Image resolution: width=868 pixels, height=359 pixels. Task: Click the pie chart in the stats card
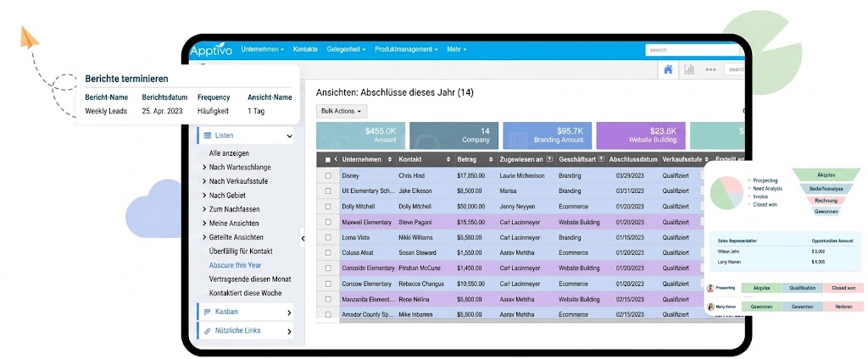(x=726, y=192)
